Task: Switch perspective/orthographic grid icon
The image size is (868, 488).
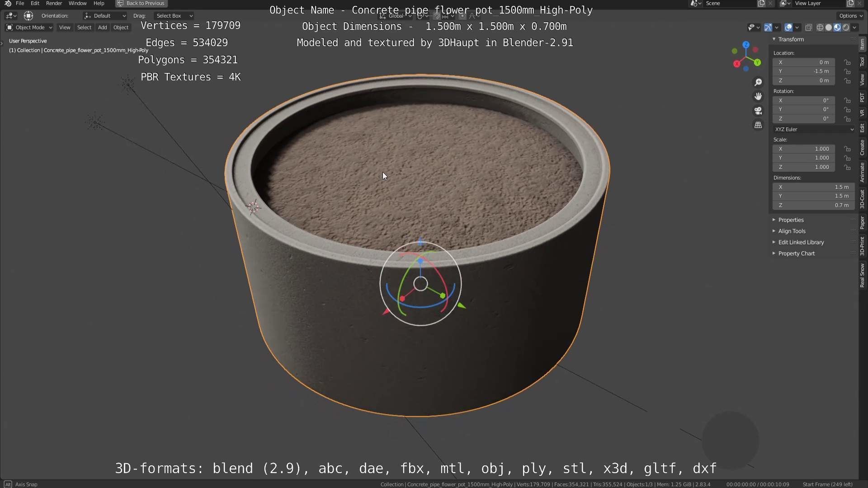Action: click(x=758, y=125)
